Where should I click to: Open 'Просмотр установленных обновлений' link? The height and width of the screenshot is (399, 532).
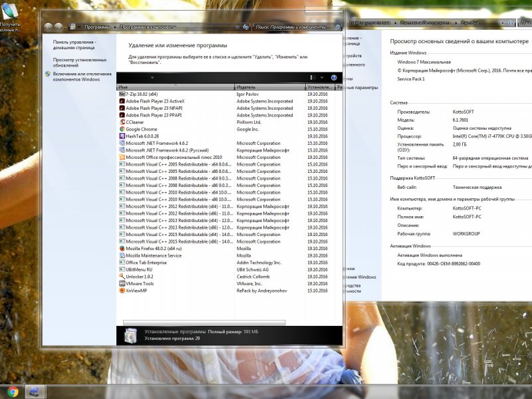(x=80, y=63)
